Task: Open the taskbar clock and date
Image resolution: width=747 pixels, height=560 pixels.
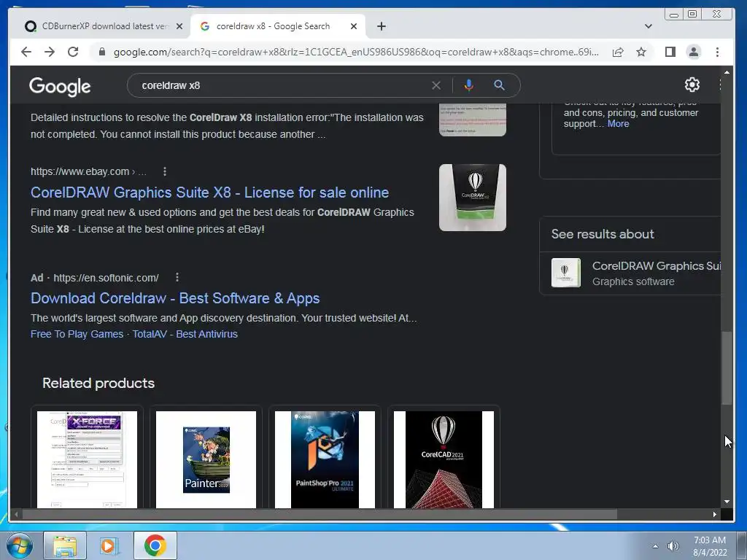Action: tap(710, 546)
